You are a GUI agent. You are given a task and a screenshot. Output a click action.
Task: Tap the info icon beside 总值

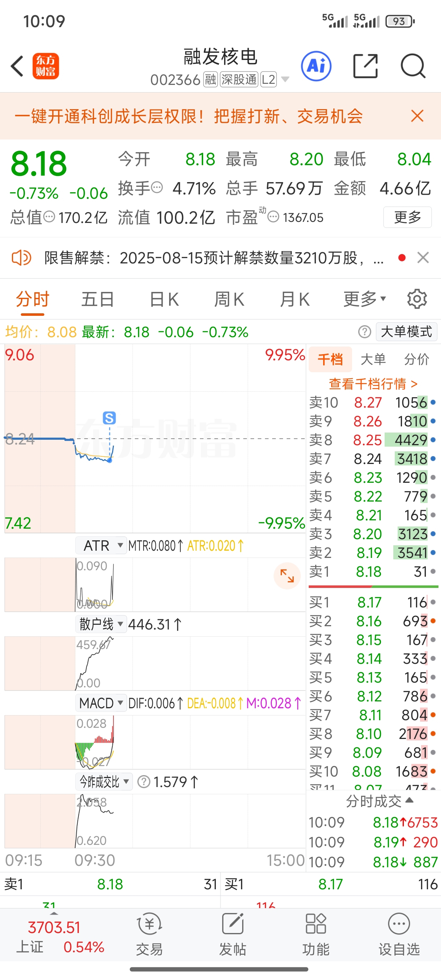click(49, 217)
